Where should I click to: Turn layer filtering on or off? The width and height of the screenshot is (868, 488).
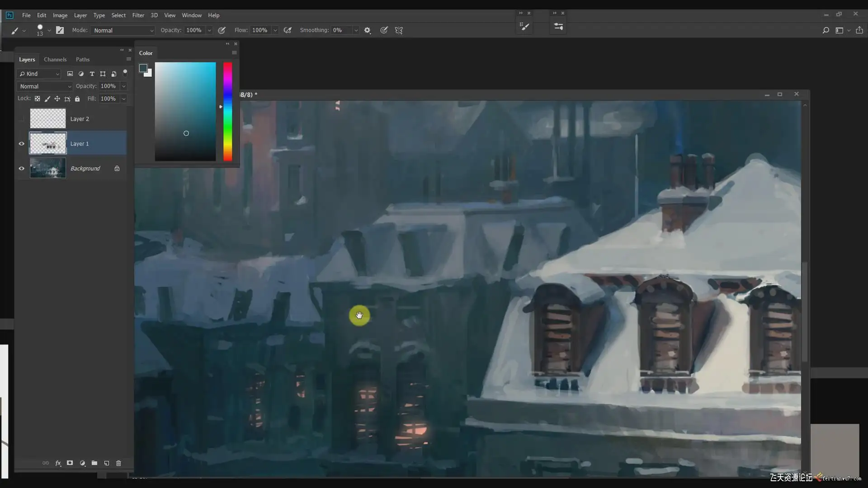pos(125,72)
